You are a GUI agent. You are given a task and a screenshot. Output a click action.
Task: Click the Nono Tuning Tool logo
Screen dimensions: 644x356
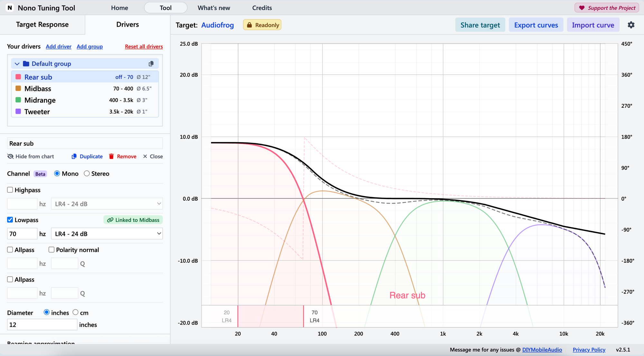pyautogui.click(x=10, y=8)
